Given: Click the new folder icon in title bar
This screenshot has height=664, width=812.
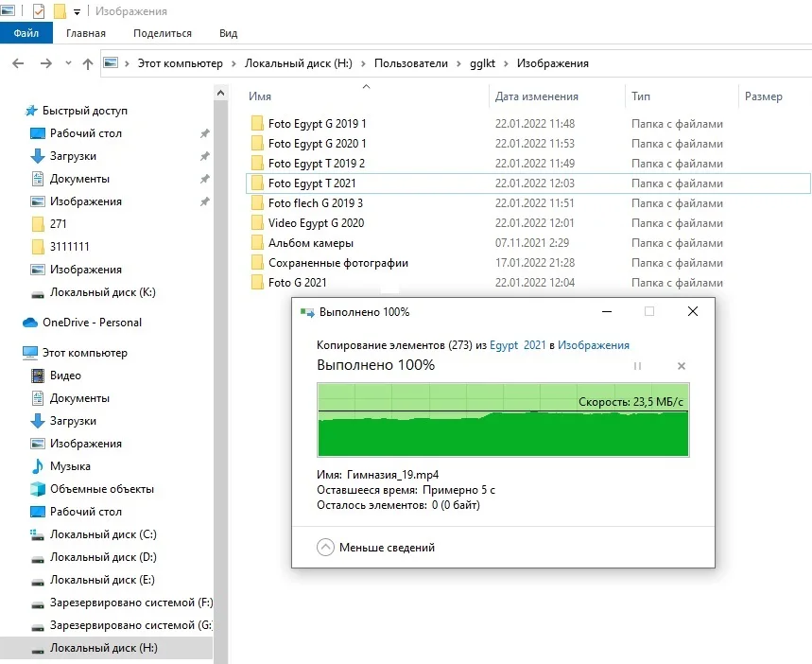Looking at the screenshot, I should tap(60, 11).
